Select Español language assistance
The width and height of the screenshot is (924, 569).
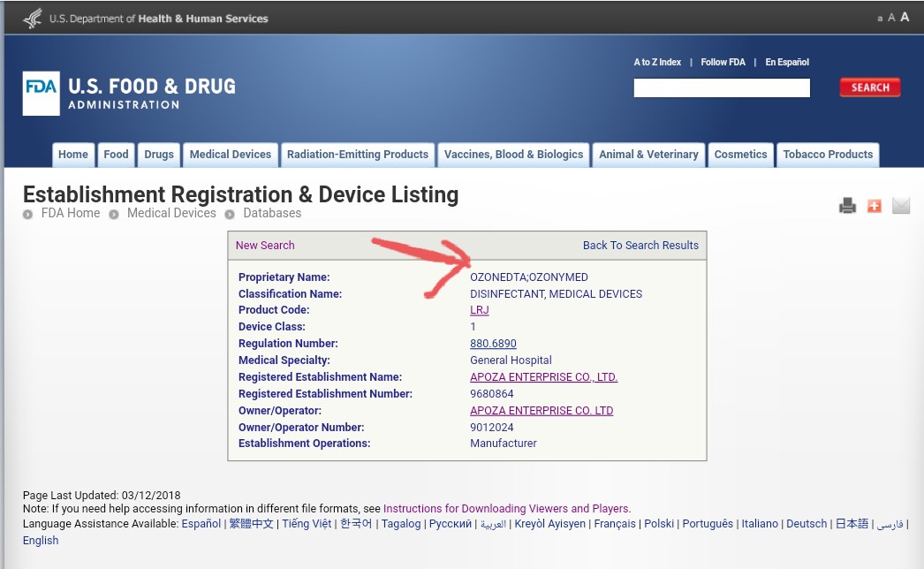click(x=201, y=524)
